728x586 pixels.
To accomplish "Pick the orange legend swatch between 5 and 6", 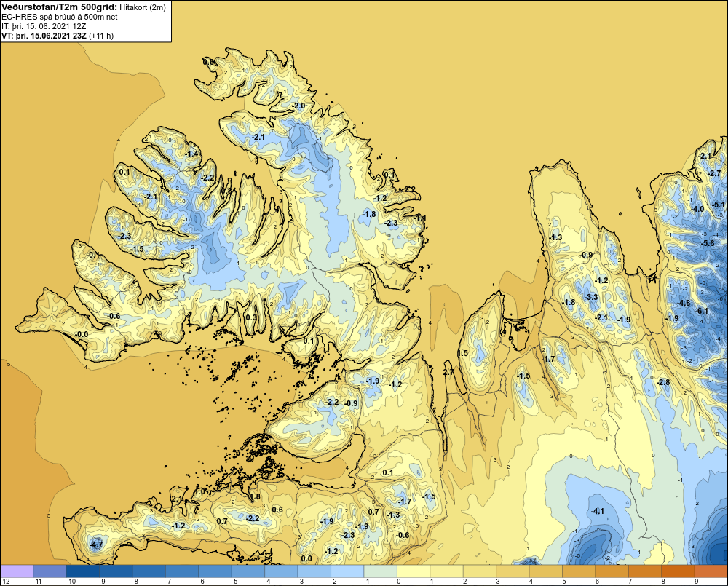I will pos(579,571).
